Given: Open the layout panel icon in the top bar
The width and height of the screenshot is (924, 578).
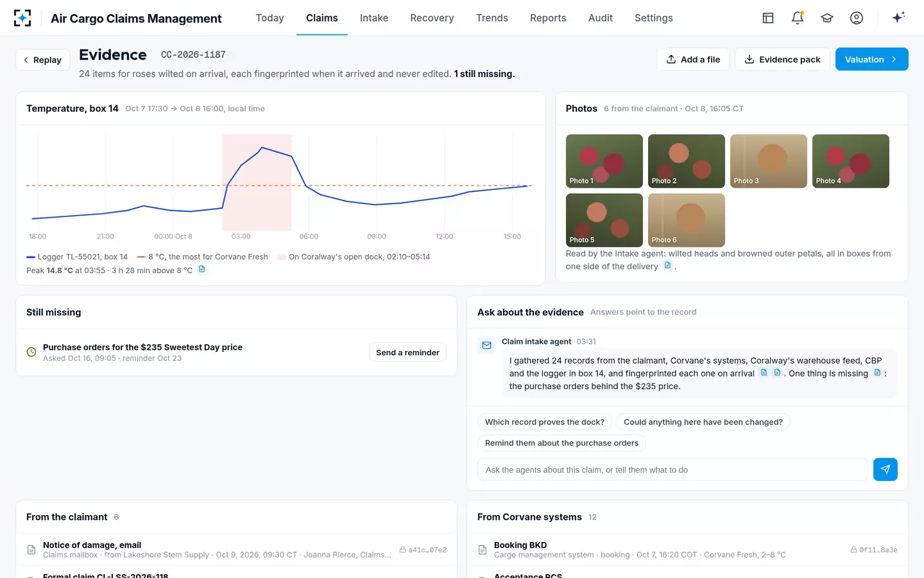Looking at the screenshot, I should click(768, 18).
